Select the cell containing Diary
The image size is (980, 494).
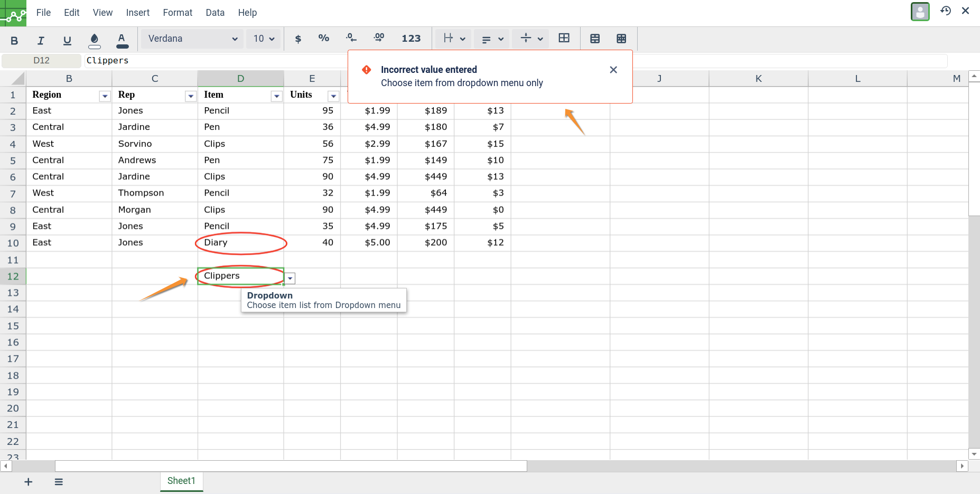coord(241,243)
